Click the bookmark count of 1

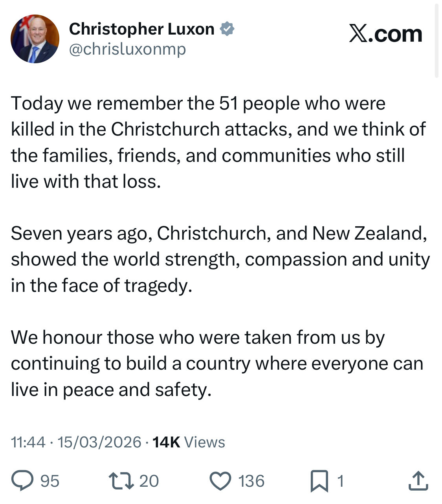pyautogui.click(x=340, y=481)
